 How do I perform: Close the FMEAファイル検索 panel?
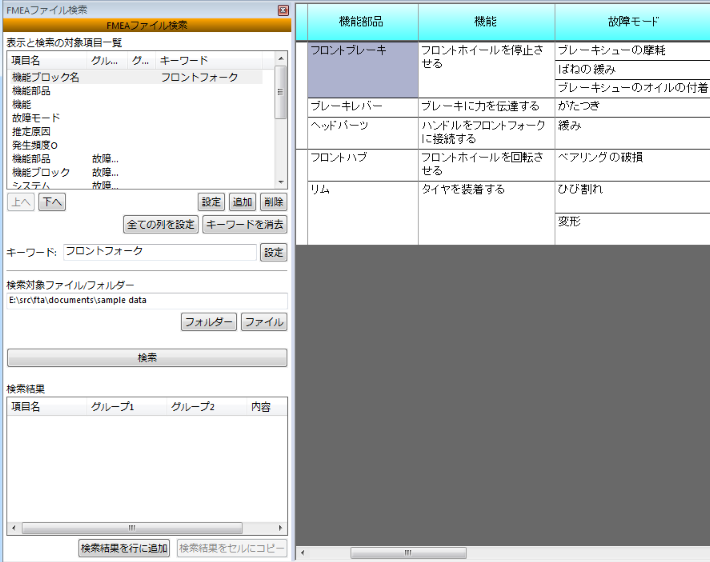pos(283,9)
